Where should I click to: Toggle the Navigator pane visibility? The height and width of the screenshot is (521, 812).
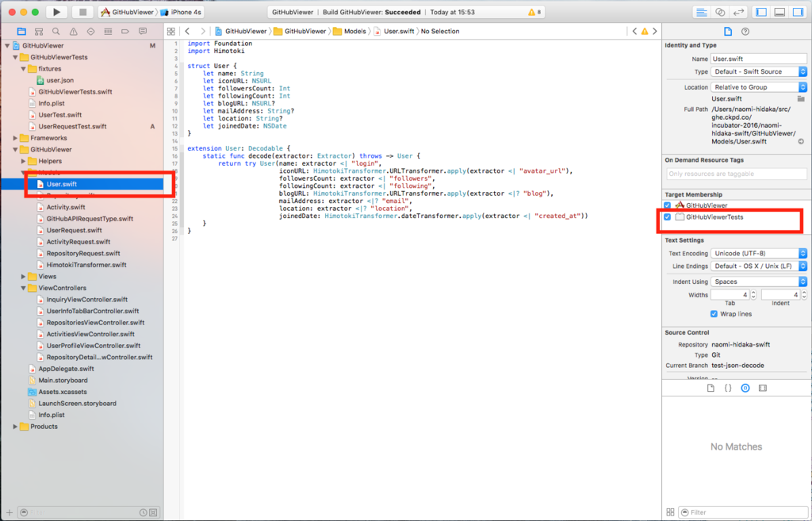[x=761, y=12]
